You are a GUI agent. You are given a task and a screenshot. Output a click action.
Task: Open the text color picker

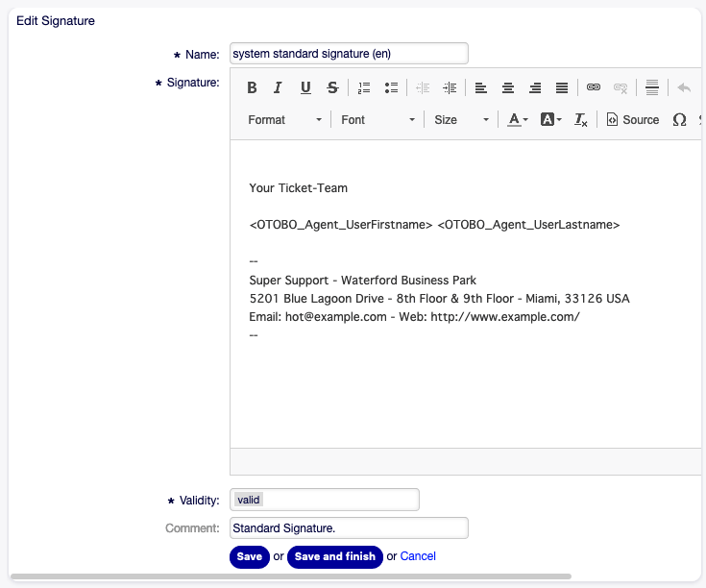click(518, 120)
